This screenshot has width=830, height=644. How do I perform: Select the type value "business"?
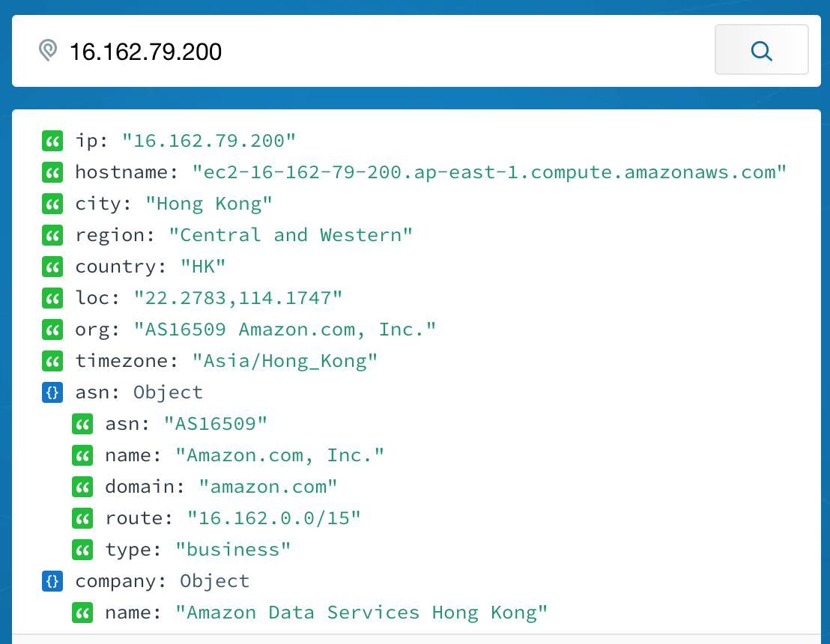(233, 550)
